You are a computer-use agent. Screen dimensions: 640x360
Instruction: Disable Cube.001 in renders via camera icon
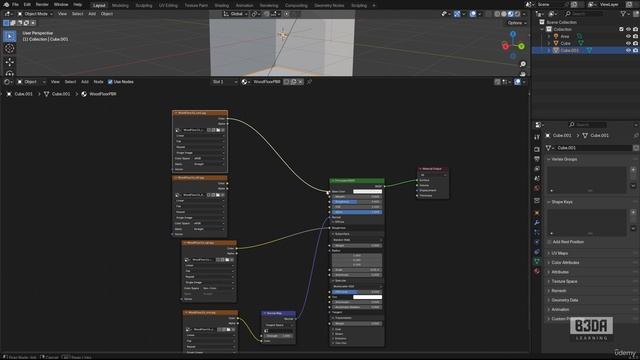636,50
